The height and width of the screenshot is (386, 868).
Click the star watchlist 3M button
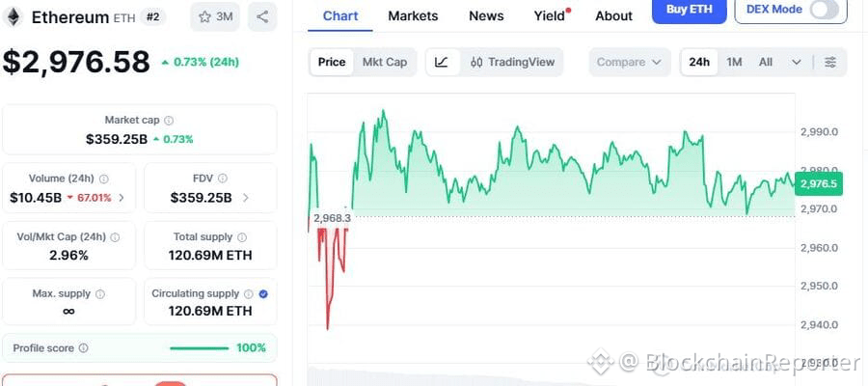[215, 16]
